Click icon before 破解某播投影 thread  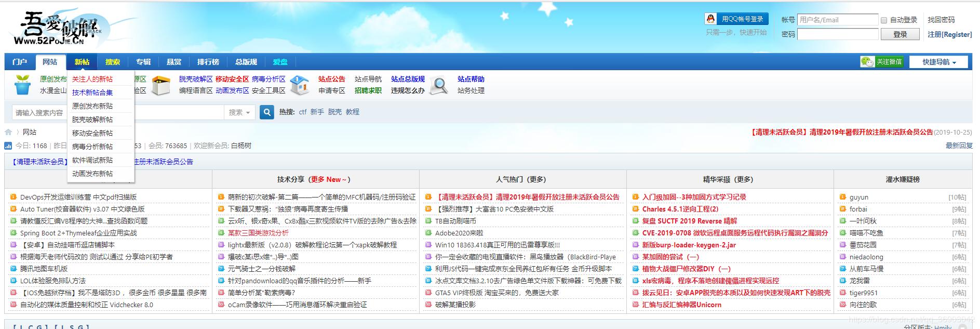[428, 305]
